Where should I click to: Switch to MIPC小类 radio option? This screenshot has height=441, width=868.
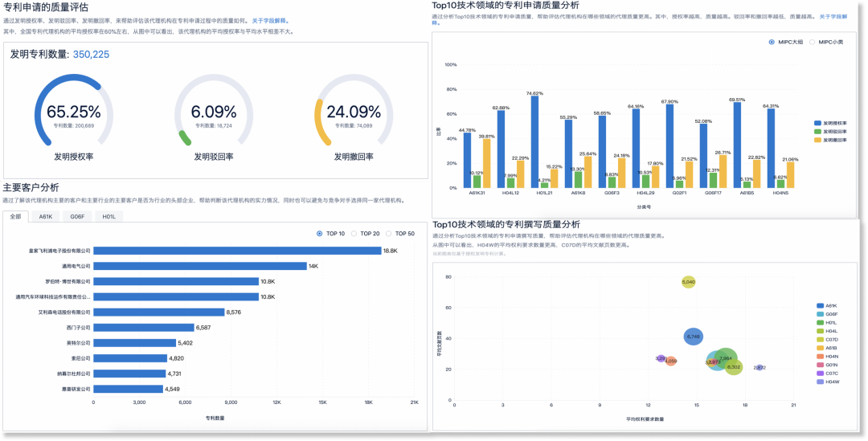coord(812,42)
